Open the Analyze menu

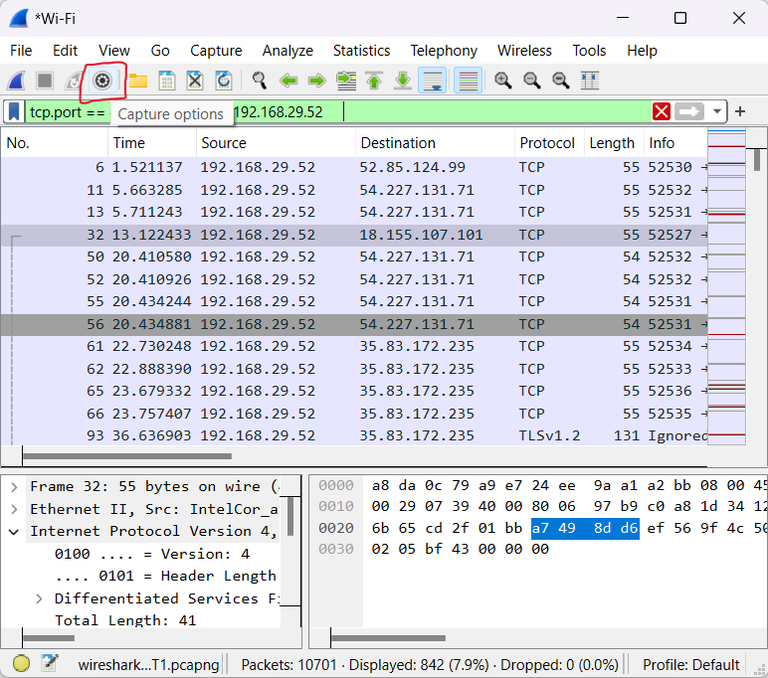pyautogui.click(x=287, y=50)
